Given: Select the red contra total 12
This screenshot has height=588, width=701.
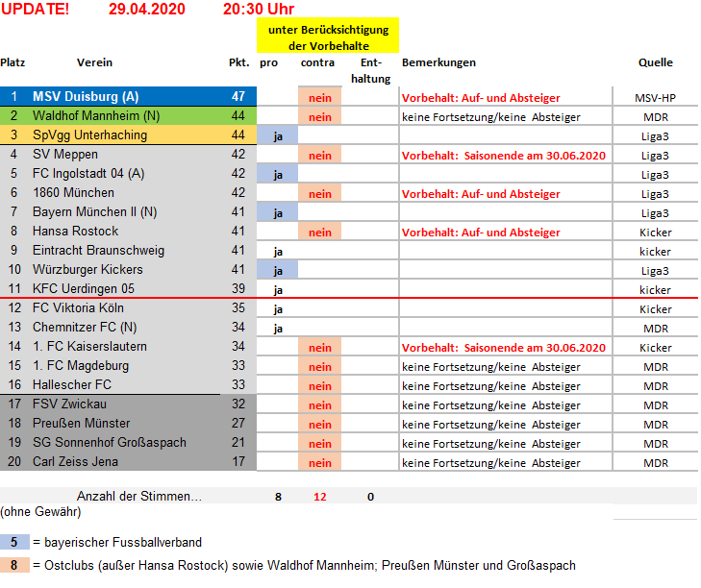Looking at the screenshot, I should tap(320, 497).
